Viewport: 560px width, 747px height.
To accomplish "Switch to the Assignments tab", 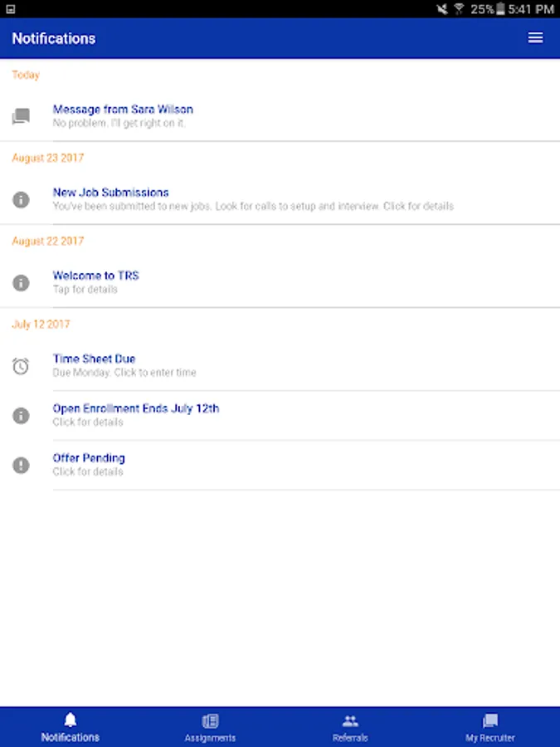I will point(210,727).
